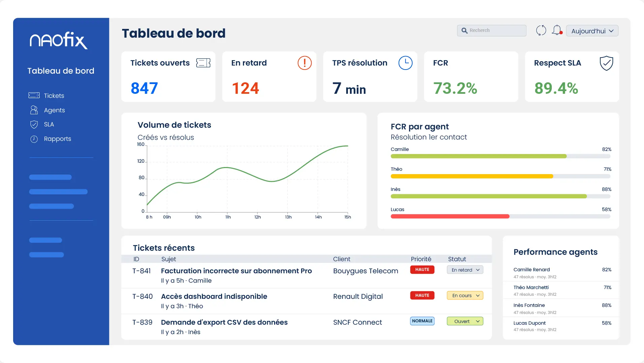Click the ID column header
Screen dimensions: 644x363
point(136,259)
